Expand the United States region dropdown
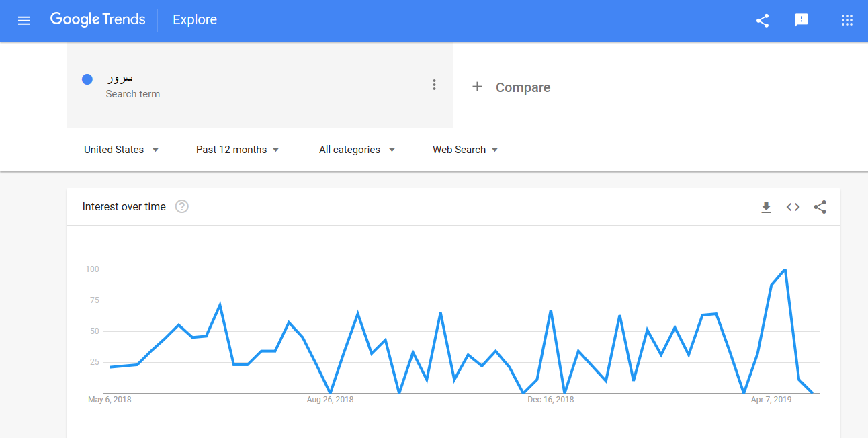 pyautogui.click(x=122, y=150)
